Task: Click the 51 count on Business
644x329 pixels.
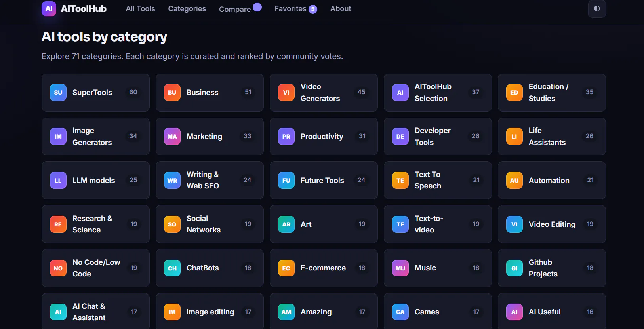Action: coord(248,92)
